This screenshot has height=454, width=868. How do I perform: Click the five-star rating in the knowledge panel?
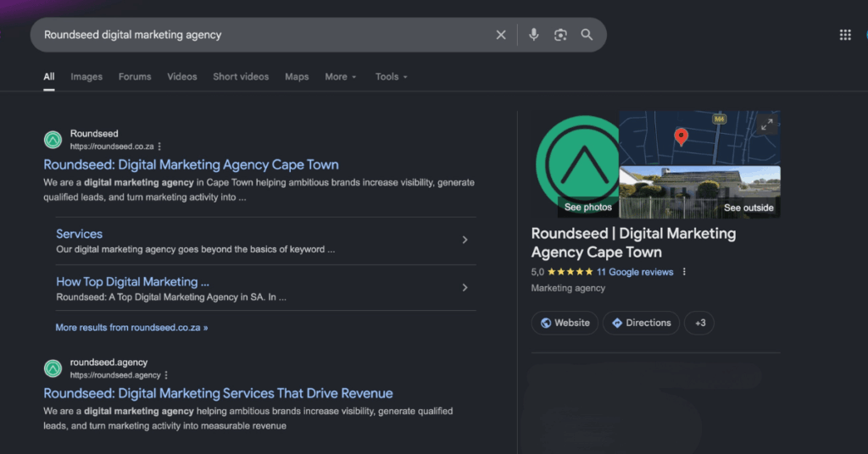[x=570, y=272]
